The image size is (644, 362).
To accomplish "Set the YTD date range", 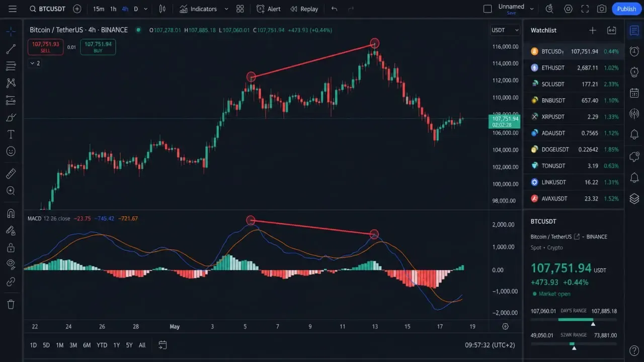I will pyautogui.click(x=102, y=345).
